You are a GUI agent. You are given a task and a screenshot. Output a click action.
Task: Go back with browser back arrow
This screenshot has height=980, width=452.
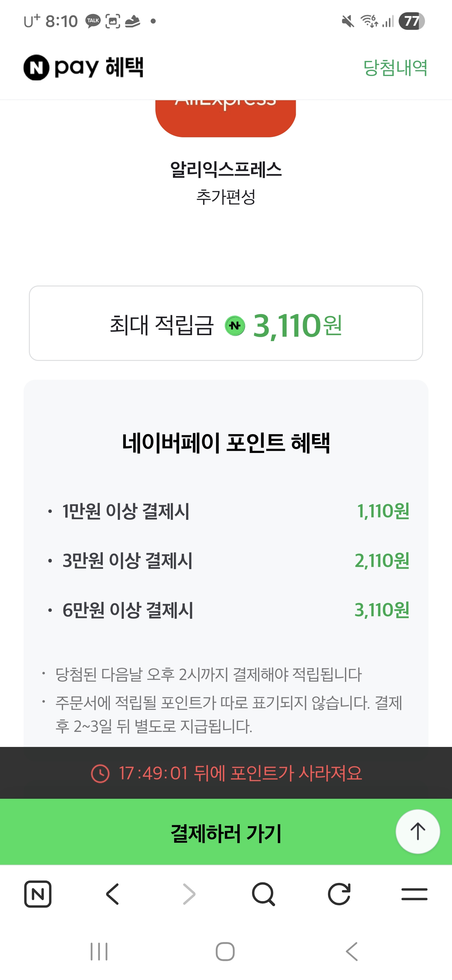[112, 894]
